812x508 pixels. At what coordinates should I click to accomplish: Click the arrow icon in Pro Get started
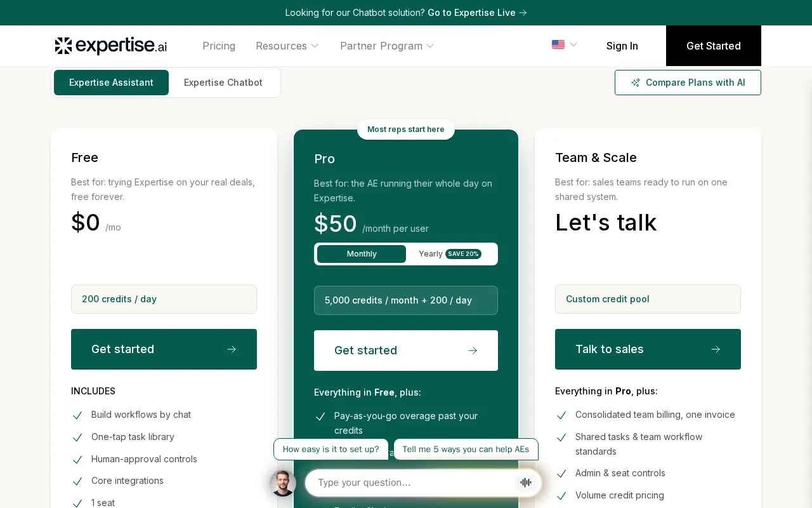473,351
